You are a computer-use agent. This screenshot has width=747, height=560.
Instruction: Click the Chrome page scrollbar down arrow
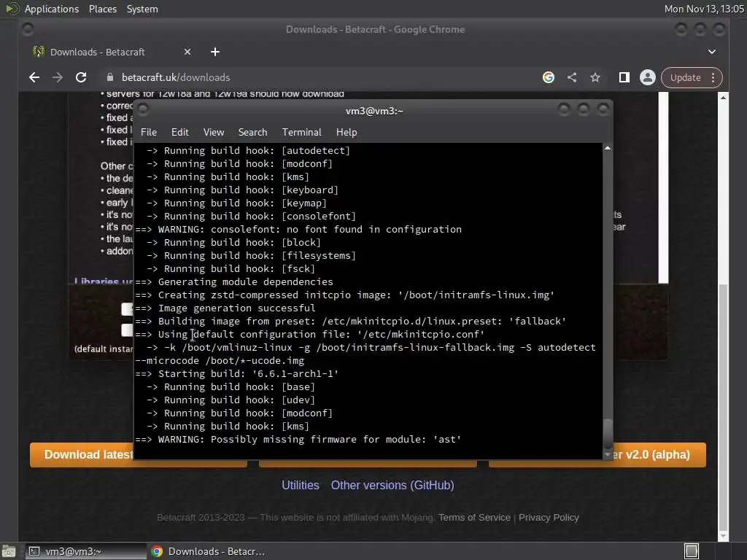(x=723, y=536)
